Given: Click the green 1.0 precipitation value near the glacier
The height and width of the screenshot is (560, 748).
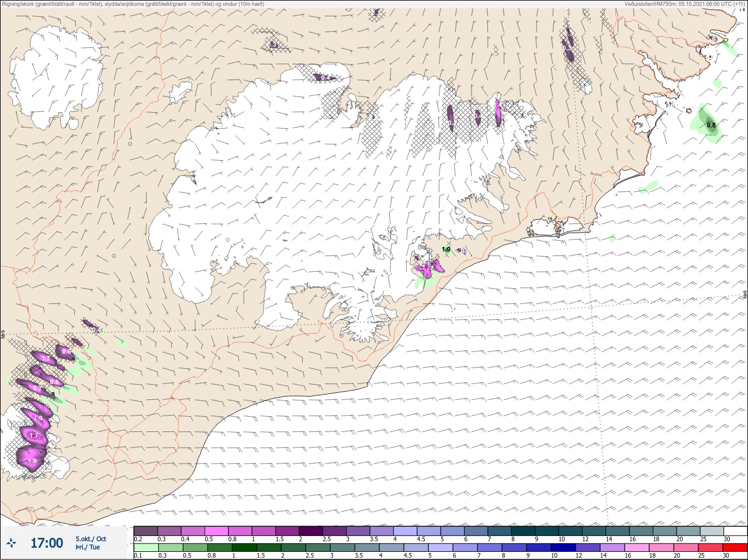Looking at the screenshot, I should point(446,250).
